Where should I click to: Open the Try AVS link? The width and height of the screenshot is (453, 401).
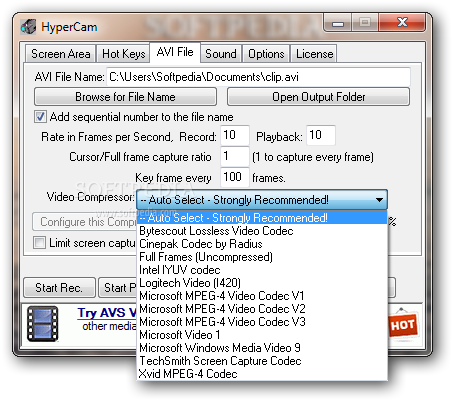(107, 313)
